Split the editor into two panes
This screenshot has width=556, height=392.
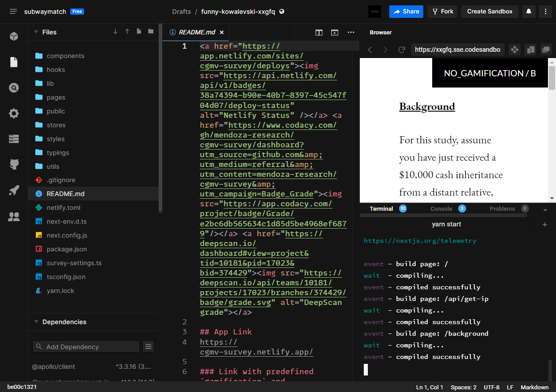[319, 32]
